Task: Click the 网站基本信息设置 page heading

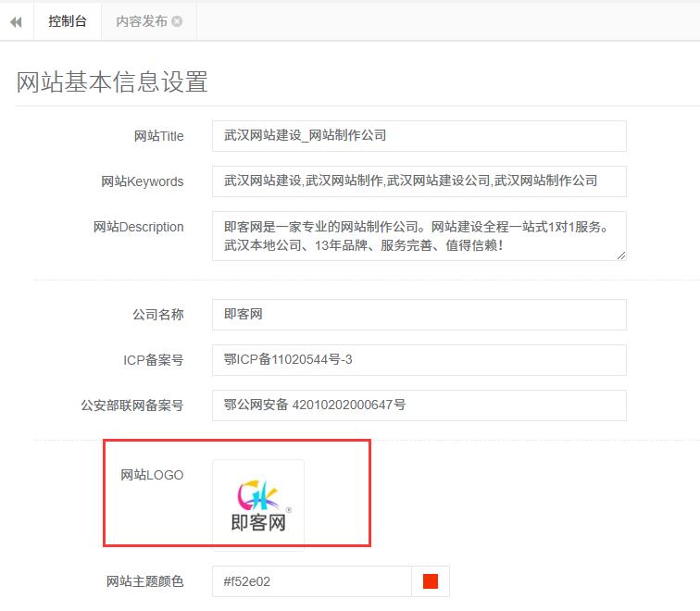Action: tap(112, 81)
